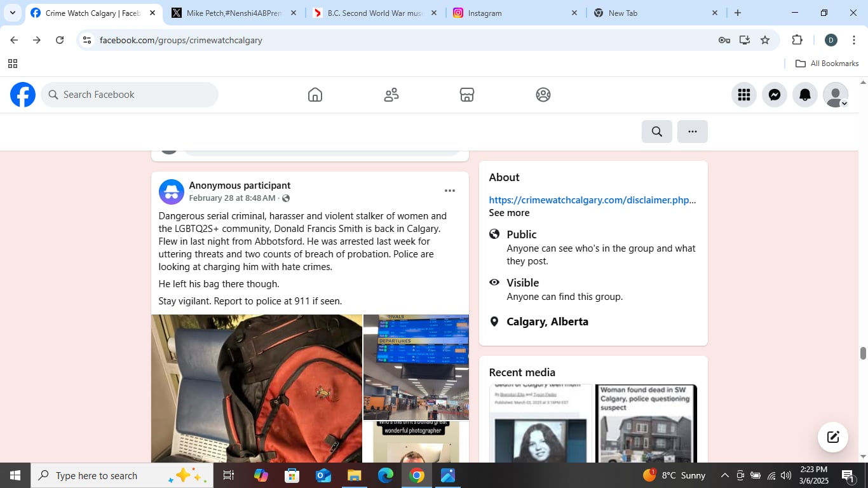Click the taskbar search box
This screenshot has height=488, width=868.
click(122, 475)
